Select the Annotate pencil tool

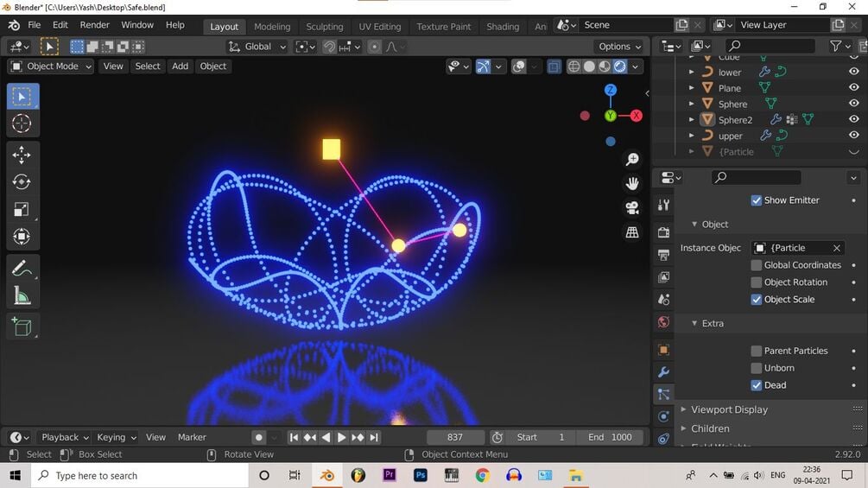pyautogui.click(x=22, y=269)
